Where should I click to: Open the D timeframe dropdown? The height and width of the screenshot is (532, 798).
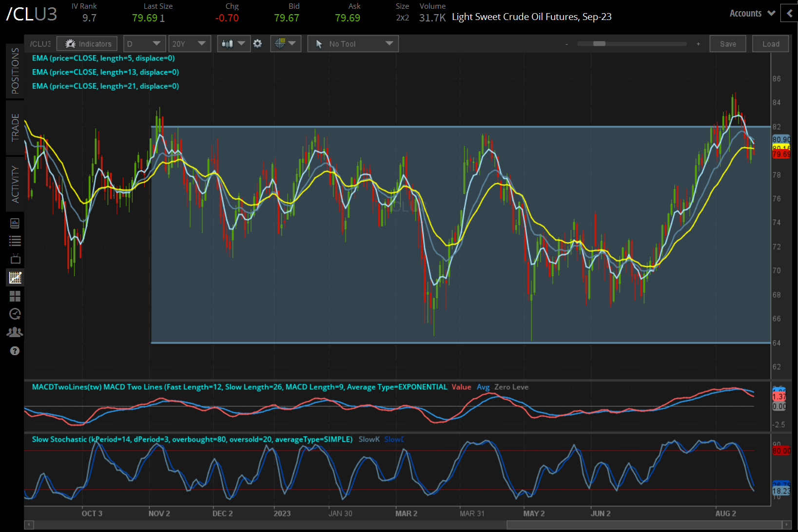click(144, 43)
